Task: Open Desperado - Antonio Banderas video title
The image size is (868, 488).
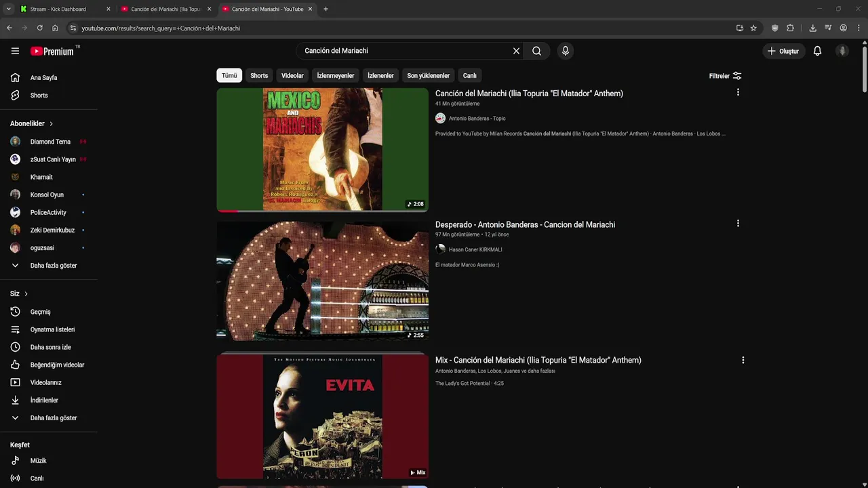Action: pos(525,224)
